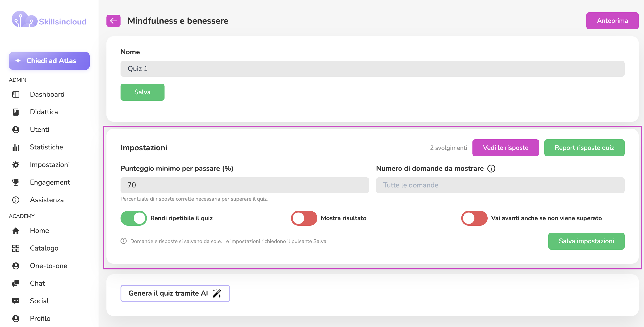Open Dashboard in the admin menu

coord(47,94)
